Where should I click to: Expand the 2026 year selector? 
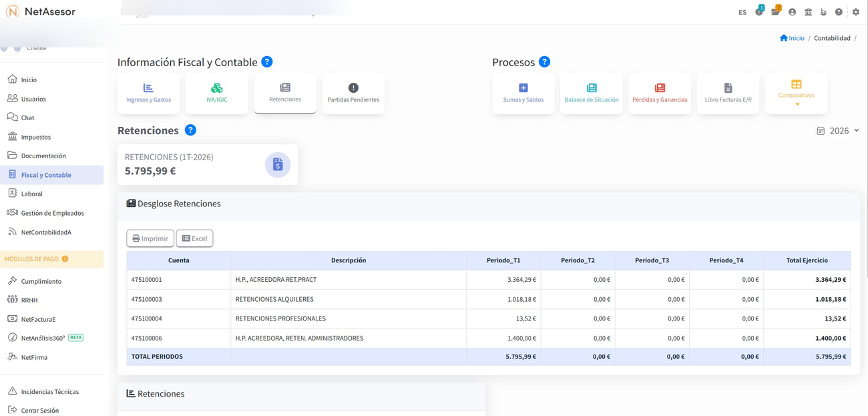tap(839, 131)
